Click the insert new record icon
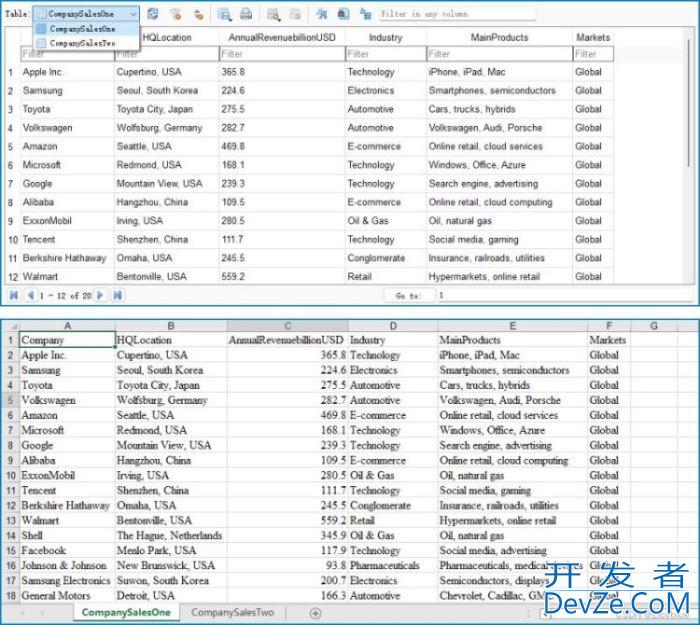The width and height of the screenshot is (700, 625). pyautogui.click(x=273, y=14)
